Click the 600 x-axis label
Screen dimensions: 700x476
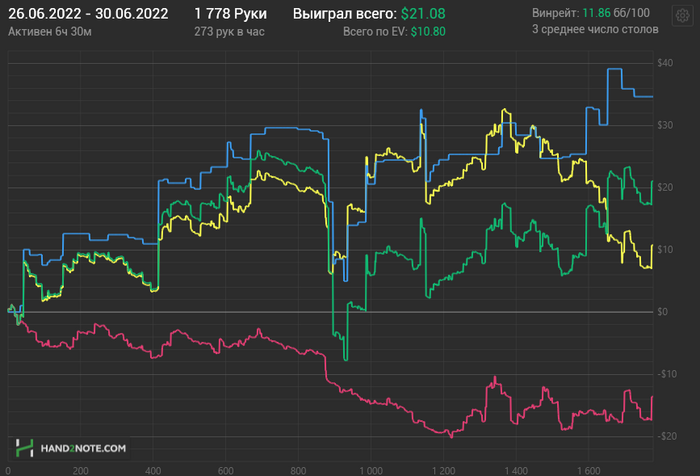pyautogui.click(x=225, y=471)
